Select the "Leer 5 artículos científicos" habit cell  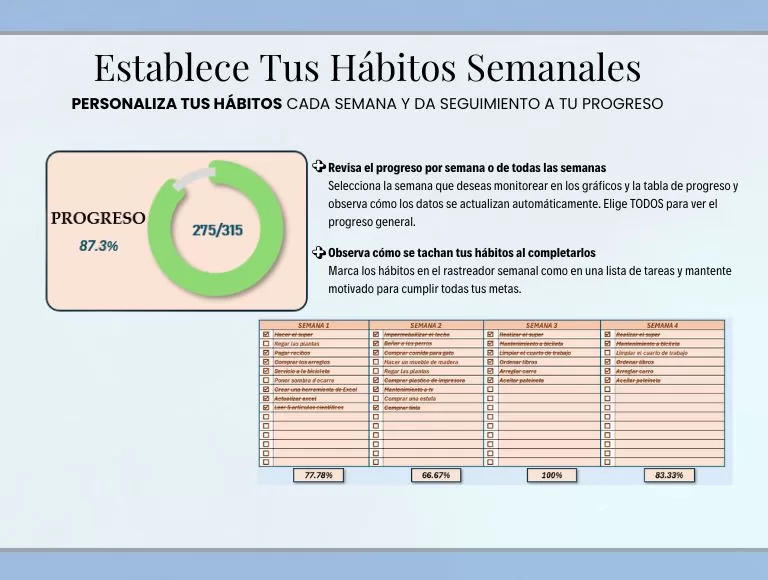315,407
